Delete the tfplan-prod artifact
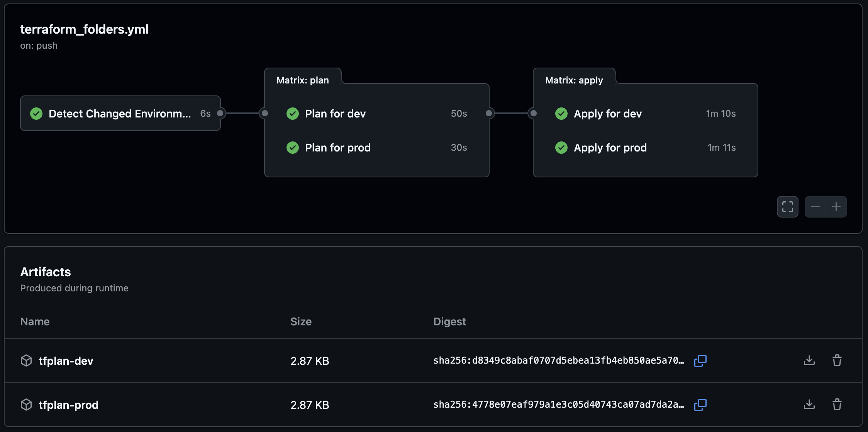 coord(837,405)
